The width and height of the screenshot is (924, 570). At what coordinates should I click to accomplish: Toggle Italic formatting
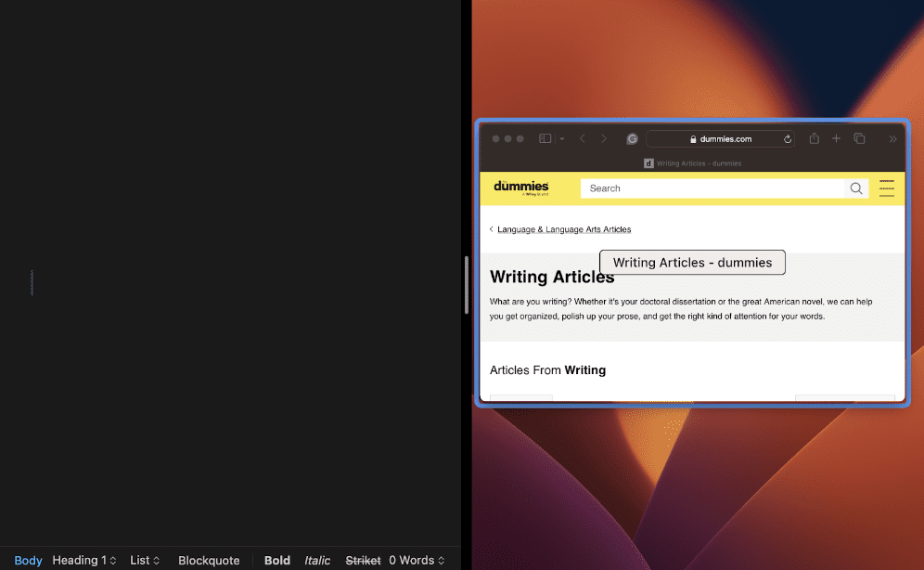click(317, 560)
